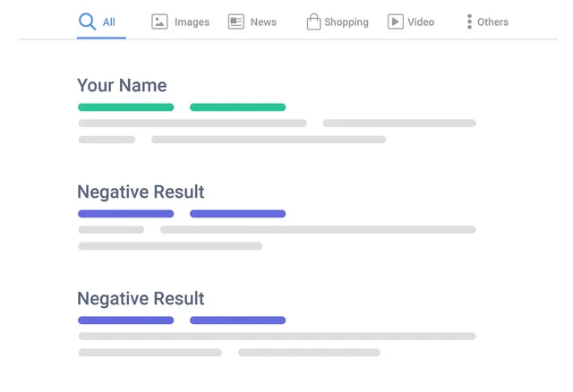Click second green bar under Your Name
The image size is (573, 392).
237,107
